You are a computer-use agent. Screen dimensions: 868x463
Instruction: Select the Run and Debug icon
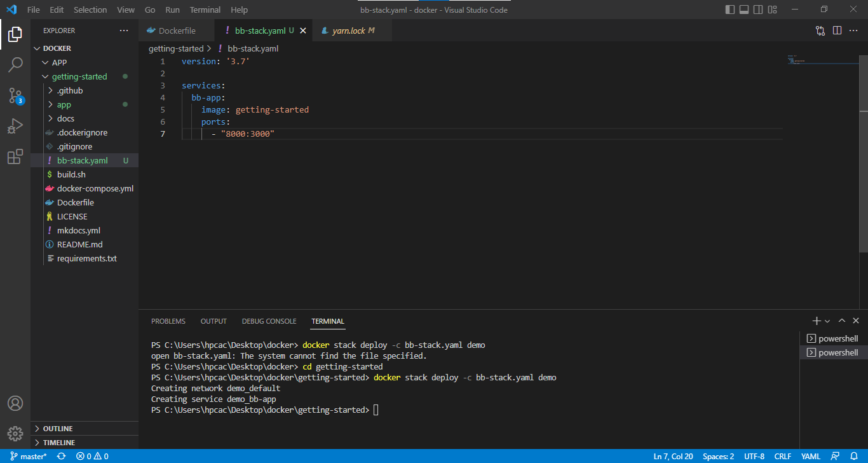(x=16, y=126)
